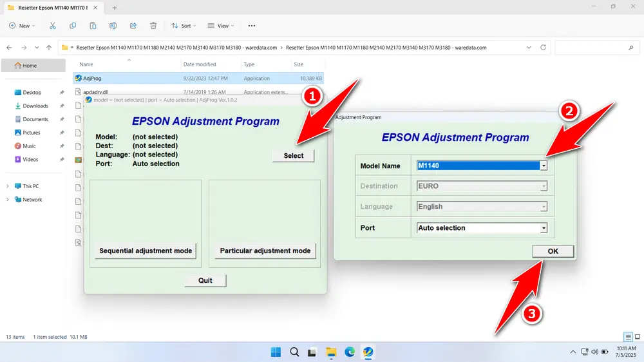Open the New dropdown in Explorer
The image size is (644, 362).
point(22,26)
